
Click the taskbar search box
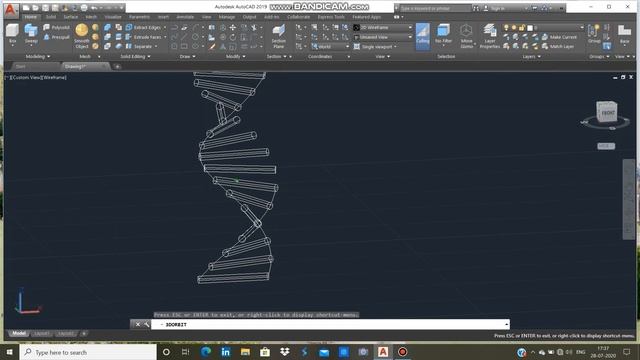coord(88,352)
